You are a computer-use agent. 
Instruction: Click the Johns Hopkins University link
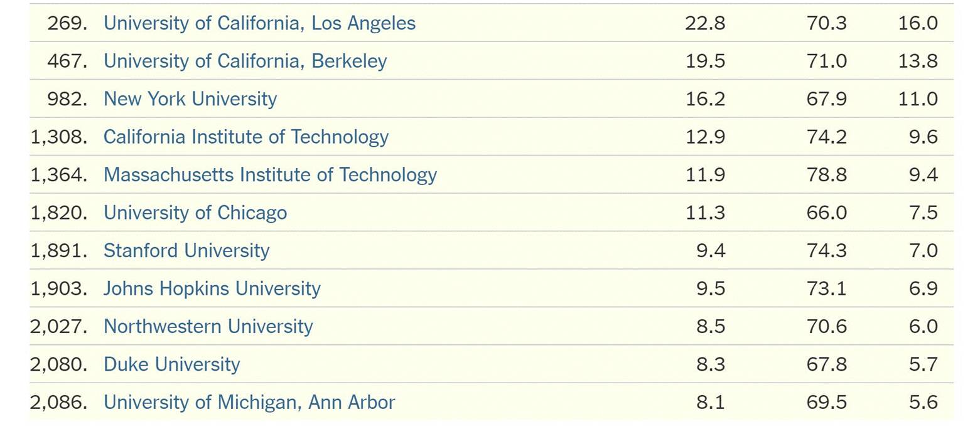[x=212, y=288]
